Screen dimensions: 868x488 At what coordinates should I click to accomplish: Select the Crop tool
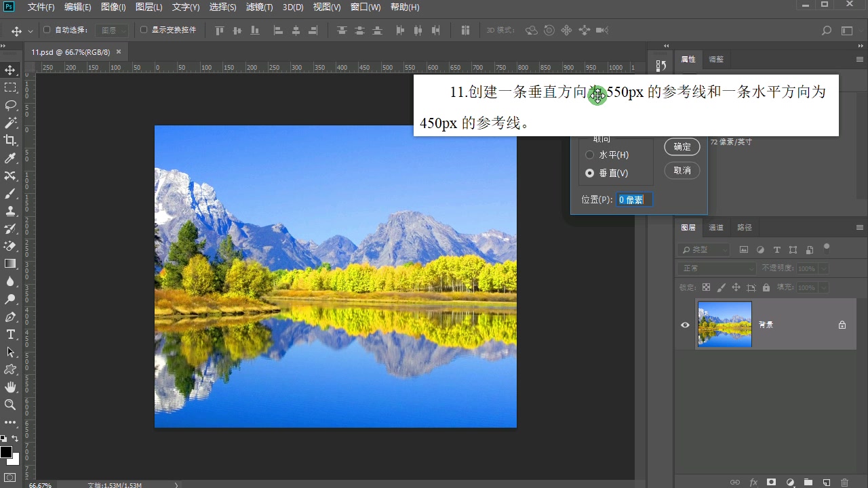(10, 140)
